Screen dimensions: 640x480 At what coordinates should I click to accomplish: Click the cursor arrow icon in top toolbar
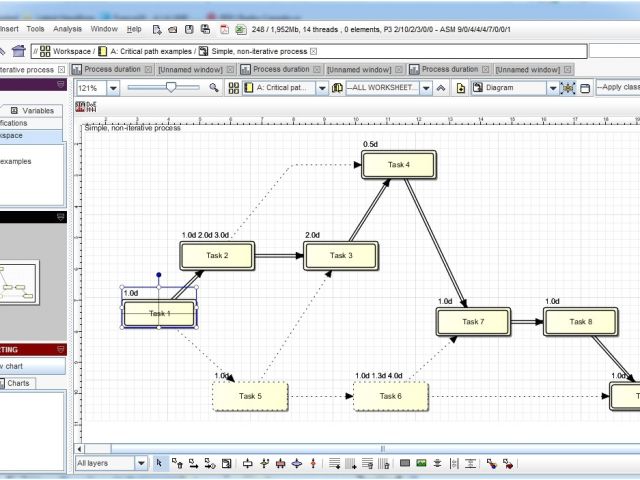pos(157,30)
